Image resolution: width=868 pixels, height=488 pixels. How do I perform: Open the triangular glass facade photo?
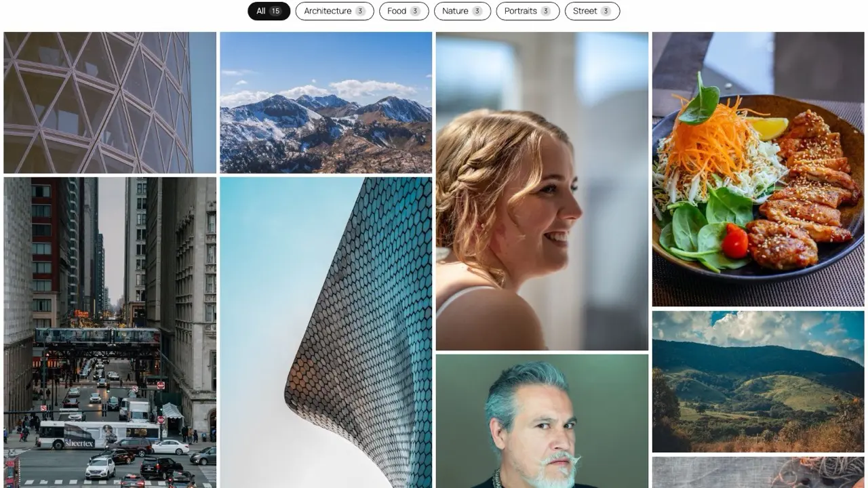point(110,103)
